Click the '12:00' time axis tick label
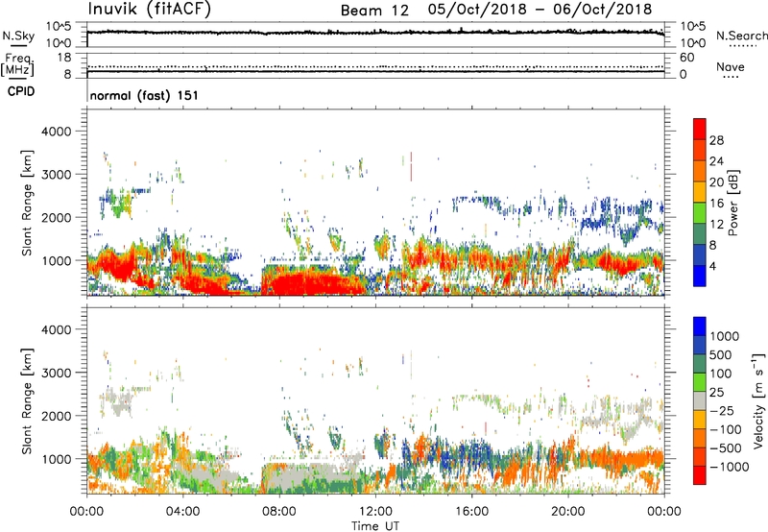 coord(375,512)
